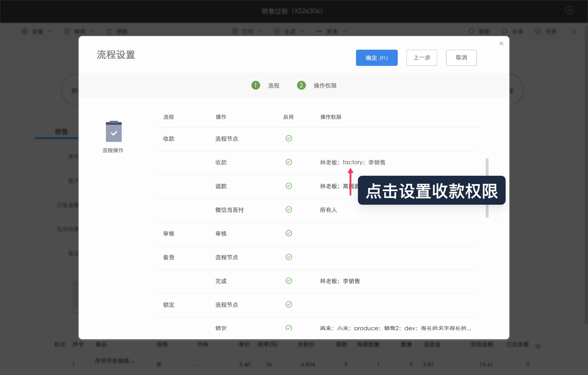Screen dimensions: 588x375
Task: Open the 修改 edit icon
Action: coord(66,31)
